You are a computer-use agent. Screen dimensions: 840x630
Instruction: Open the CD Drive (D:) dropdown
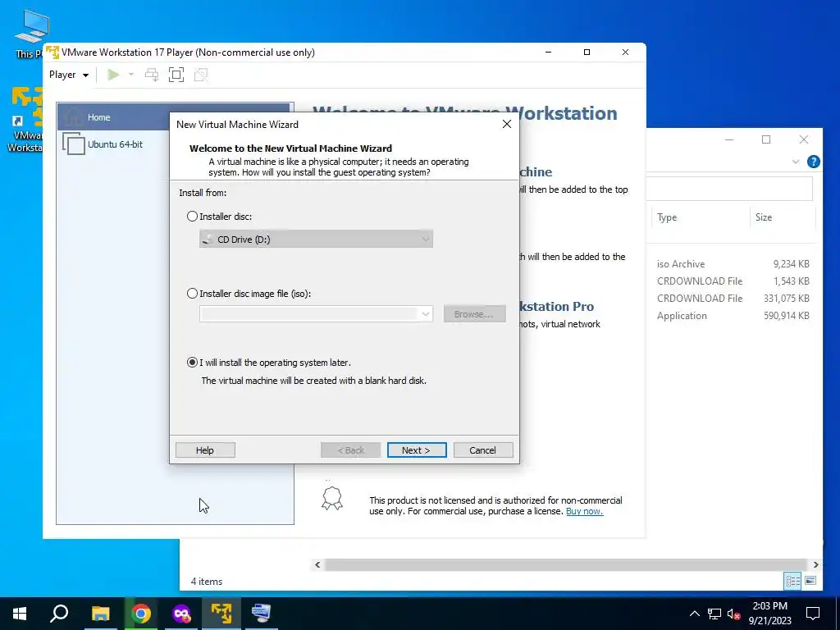316,239
